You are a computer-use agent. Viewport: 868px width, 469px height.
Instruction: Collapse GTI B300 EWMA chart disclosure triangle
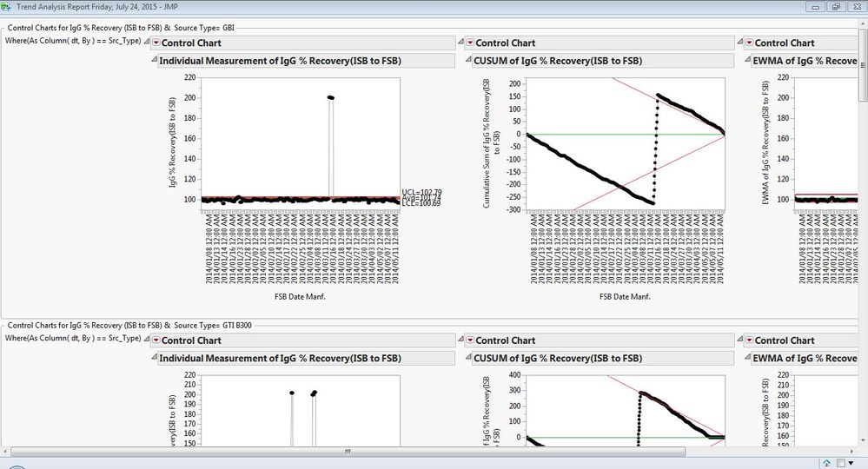747,357
